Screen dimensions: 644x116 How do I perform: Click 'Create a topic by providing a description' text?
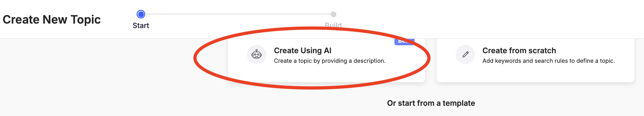[x=330, y=61]
